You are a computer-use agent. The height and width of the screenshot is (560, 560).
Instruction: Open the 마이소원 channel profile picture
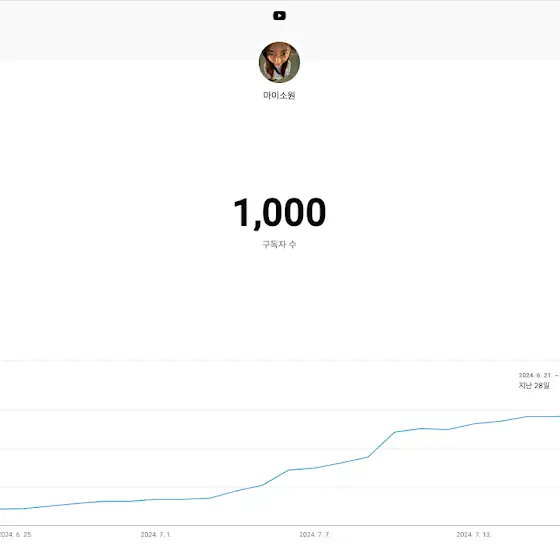[279, 62]
